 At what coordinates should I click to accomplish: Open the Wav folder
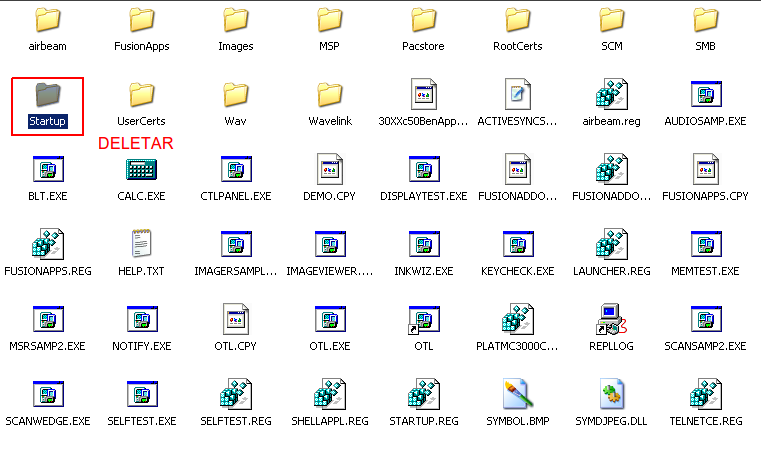236,95
